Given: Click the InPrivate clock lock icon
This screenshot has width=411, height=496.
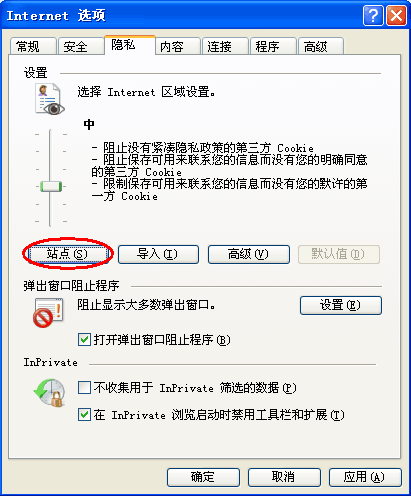Looking at the screenshot, I should [x=49, y=392].
